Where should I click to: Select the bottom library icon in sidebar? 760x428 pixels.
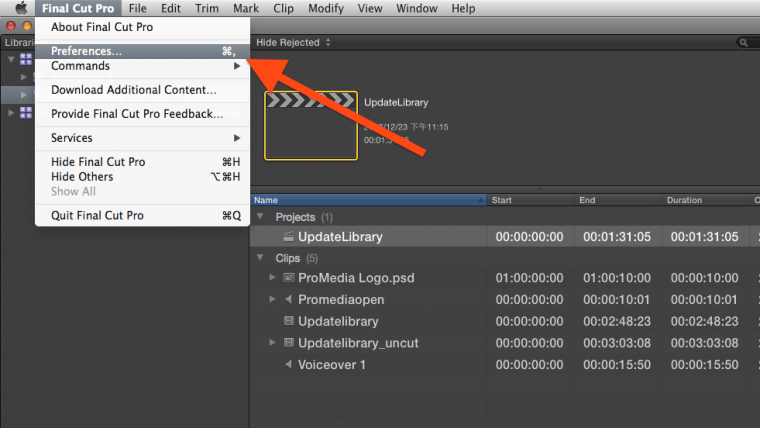click(26, 112)
